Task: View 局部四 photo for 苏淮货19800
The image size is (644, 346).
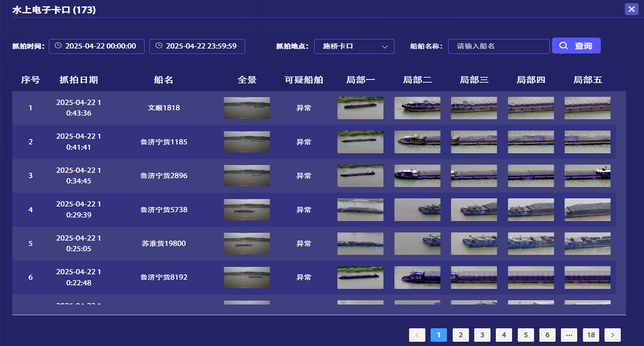Action: tap(530, 243)
